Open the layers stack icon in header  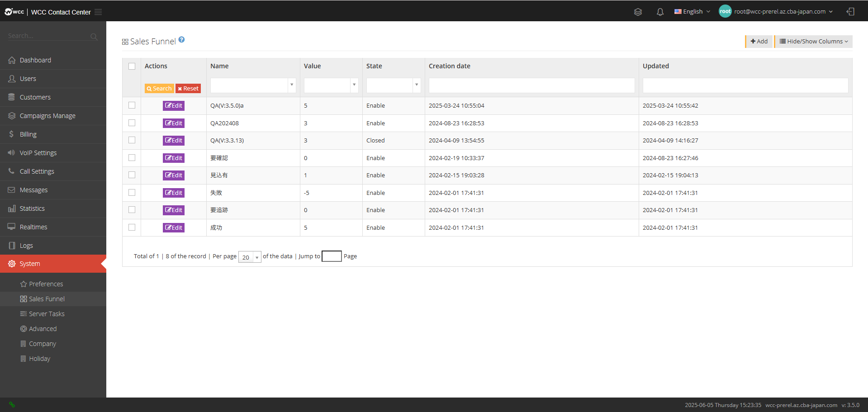click(x=638, y=12)
